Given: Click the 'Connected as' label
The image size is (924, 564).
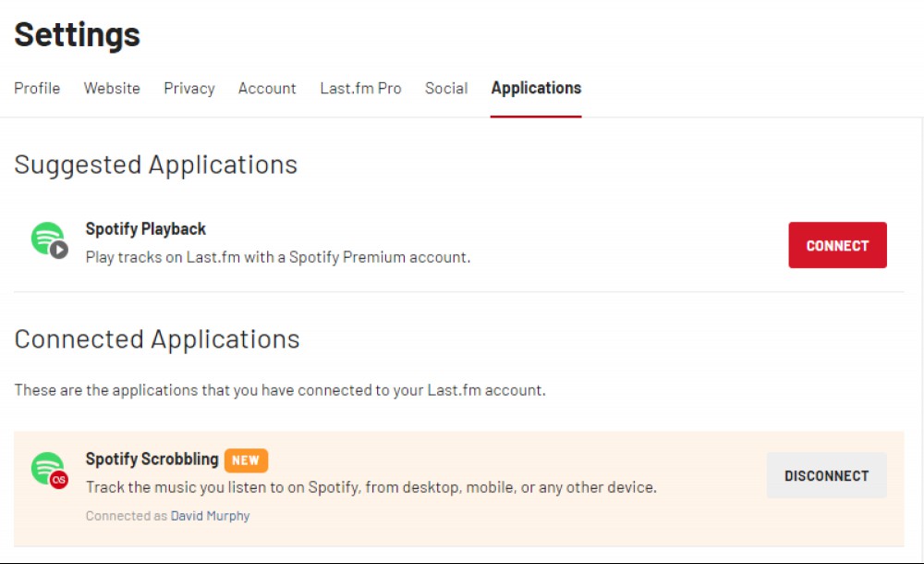Looking at the screenshot, I should coord(127,516).
